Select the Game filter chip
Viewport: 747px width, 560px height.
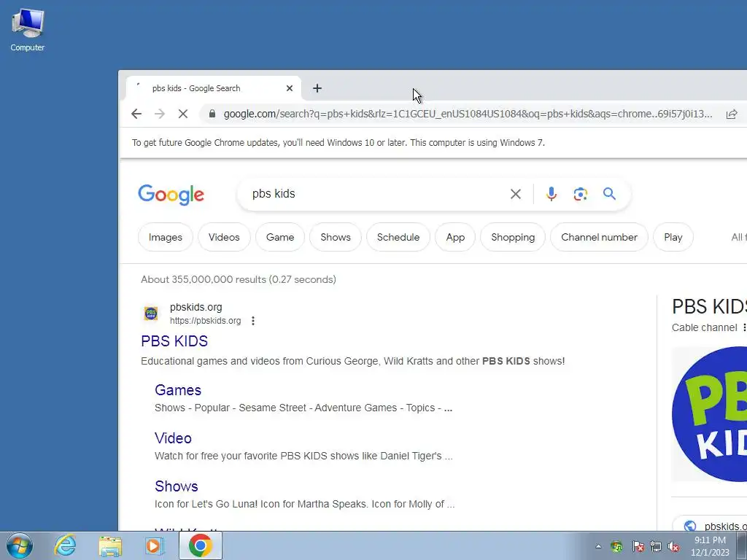280,237
